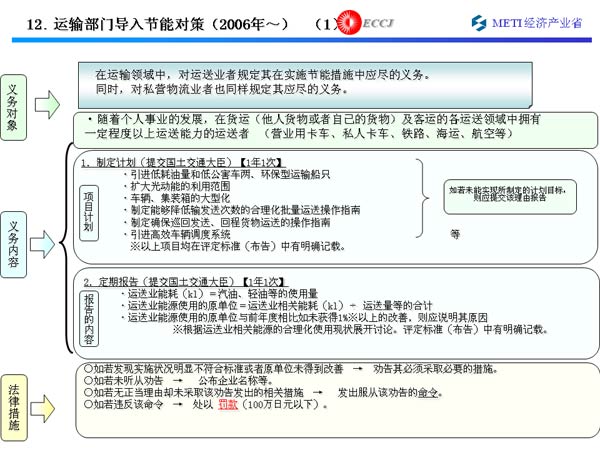This screenshot has height=450, width=600.
Task: Click line 如若未听从劝告 公布企业名称等
Action: (x=179, y=381)
